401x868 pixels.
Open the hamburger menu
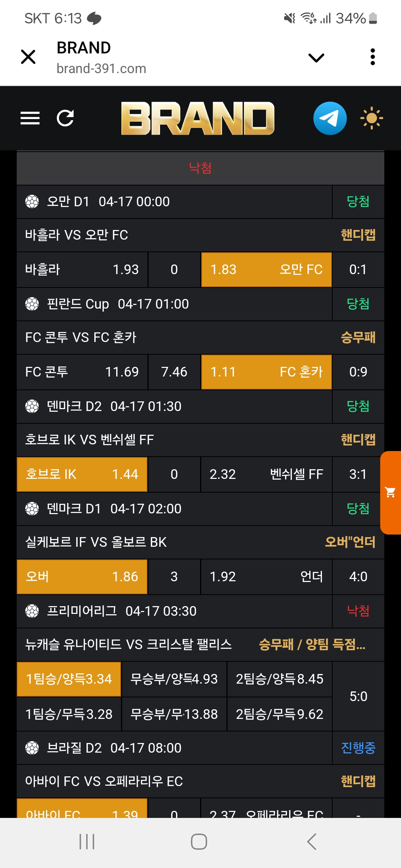30,118
